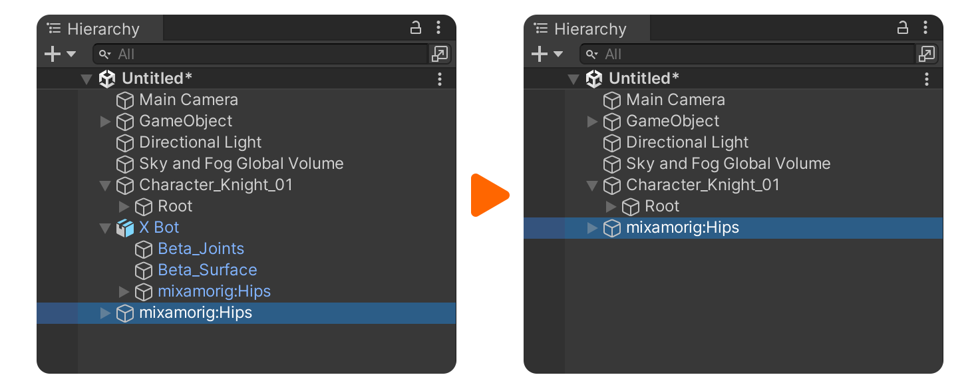
Task: Open right Hierarchy panel three-dot menu
Action: [925, 28]
